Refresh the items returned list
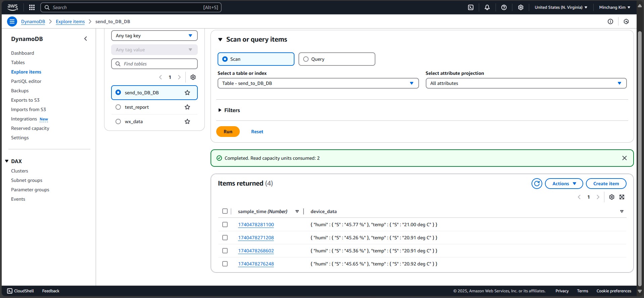Screen dimensions: 644x298 (537, 184)
